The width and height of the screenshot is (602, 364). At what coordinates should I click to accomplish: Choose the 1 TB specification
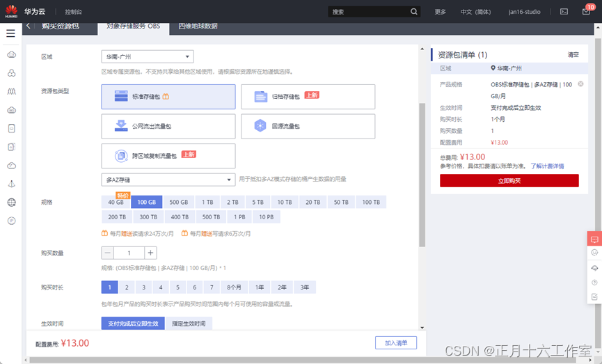207,202
